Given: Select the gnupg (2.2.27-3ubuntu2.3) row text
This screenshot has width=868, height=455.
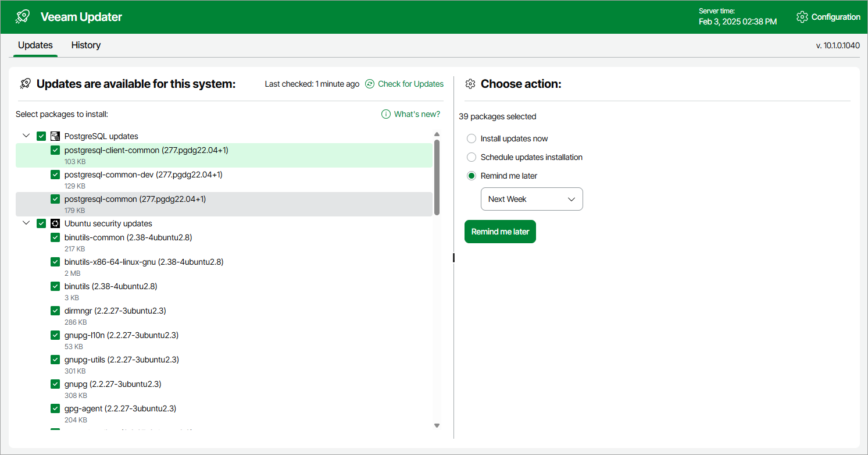Looking at the screenshot, I should click(x=113, y=384).
